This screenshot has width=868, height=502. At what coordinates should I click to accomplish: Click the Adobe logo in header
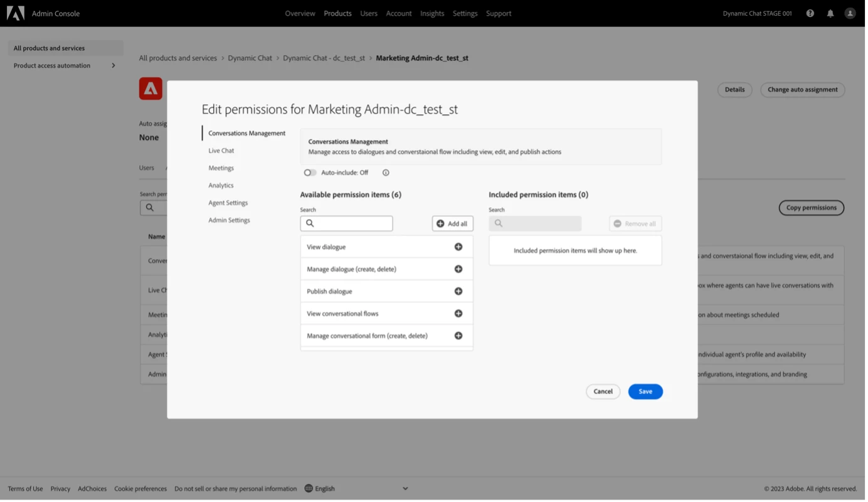tap(15, 13)
